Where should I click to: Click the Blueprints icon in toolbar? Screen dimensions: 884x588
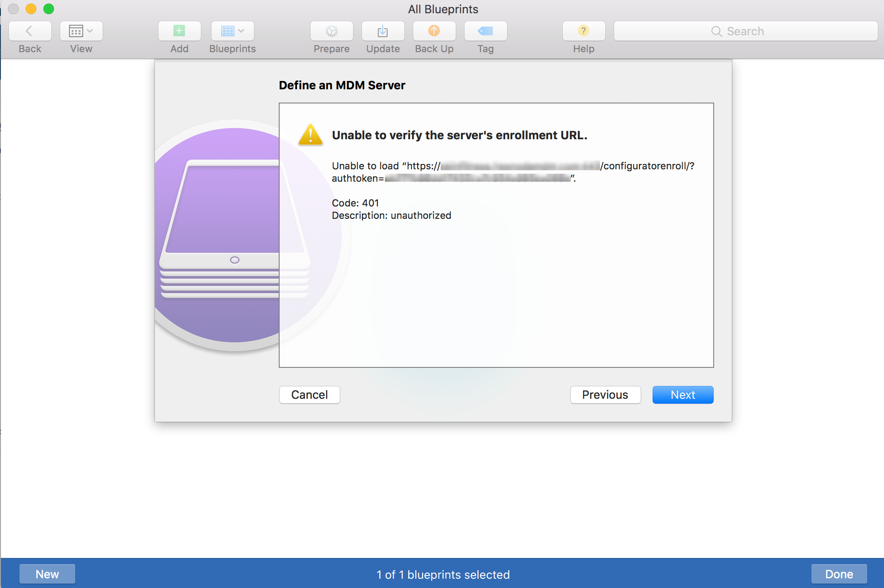231,30
